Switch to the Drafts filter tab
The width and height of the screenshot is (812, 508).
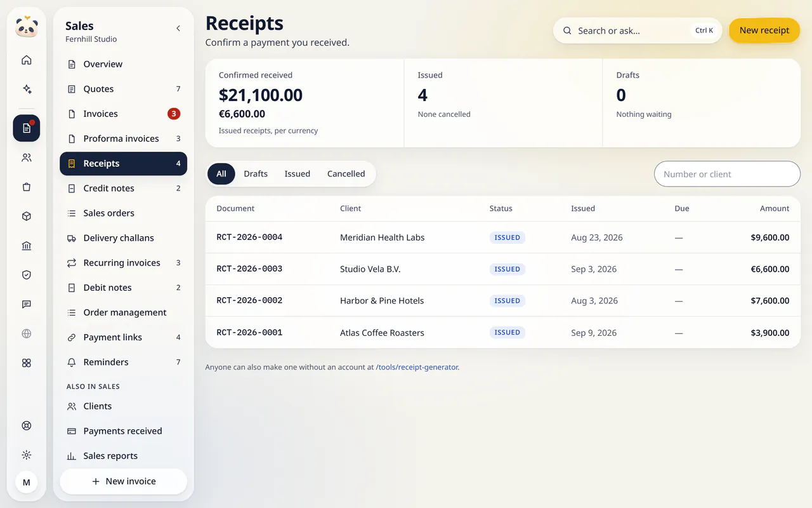click(256, 174)
